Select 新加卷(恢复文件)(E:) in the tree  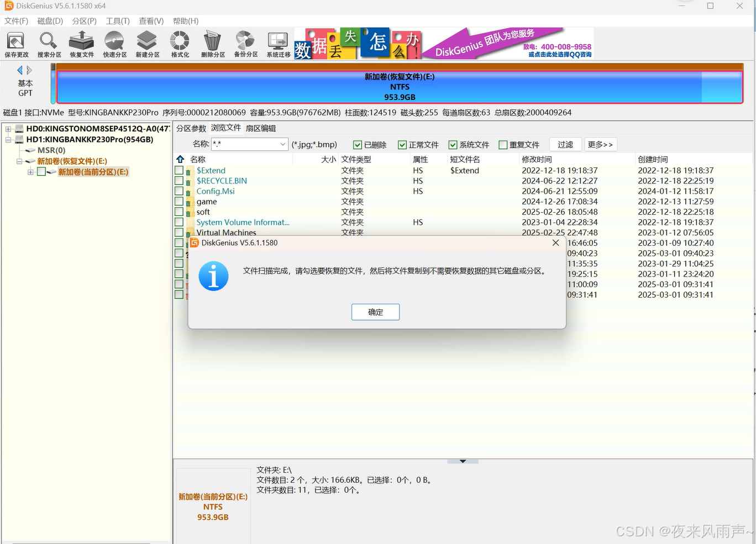coord(72,161)
